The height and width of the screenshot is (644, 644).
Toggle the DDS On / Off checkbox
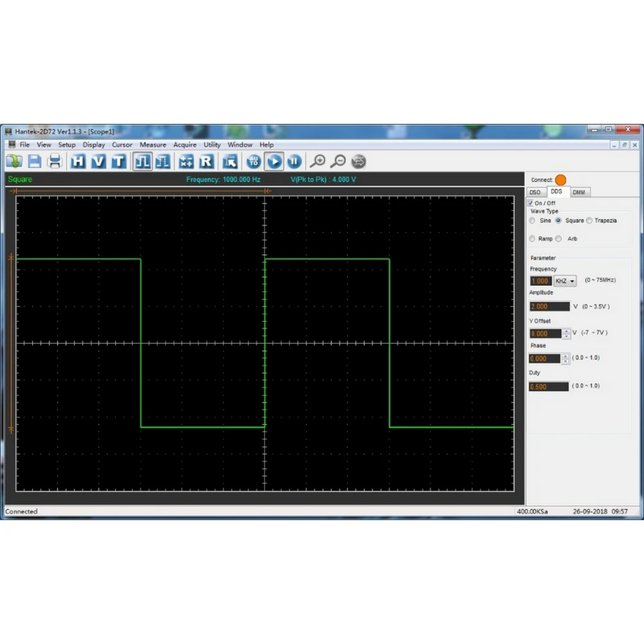pyautogui.click(x=530, y=203)
